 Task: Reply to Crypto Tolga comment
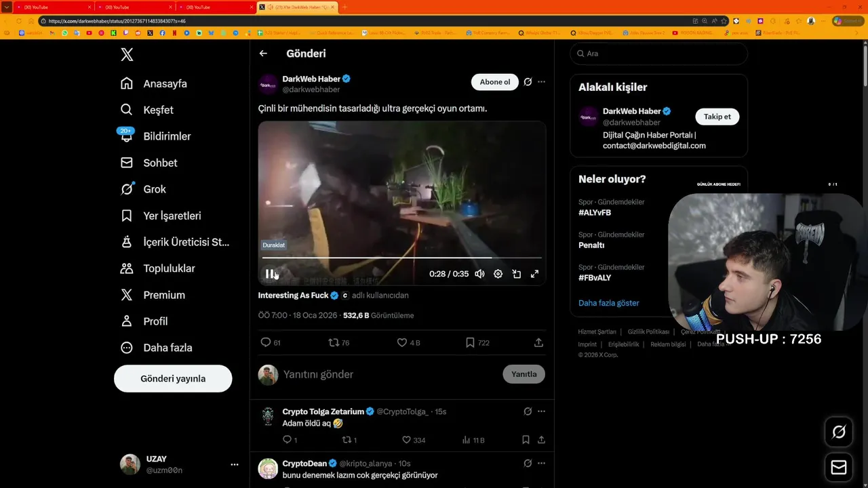(x=290, y=440)
